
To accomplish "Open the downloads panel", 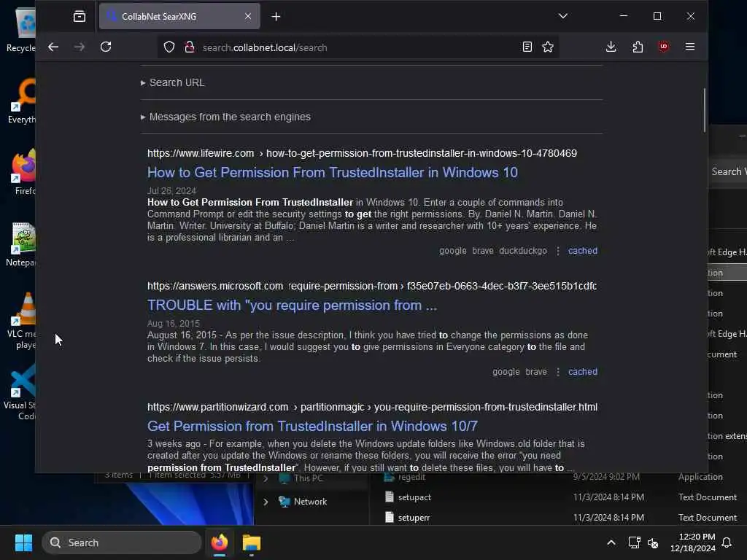I will tap(611, 47).
